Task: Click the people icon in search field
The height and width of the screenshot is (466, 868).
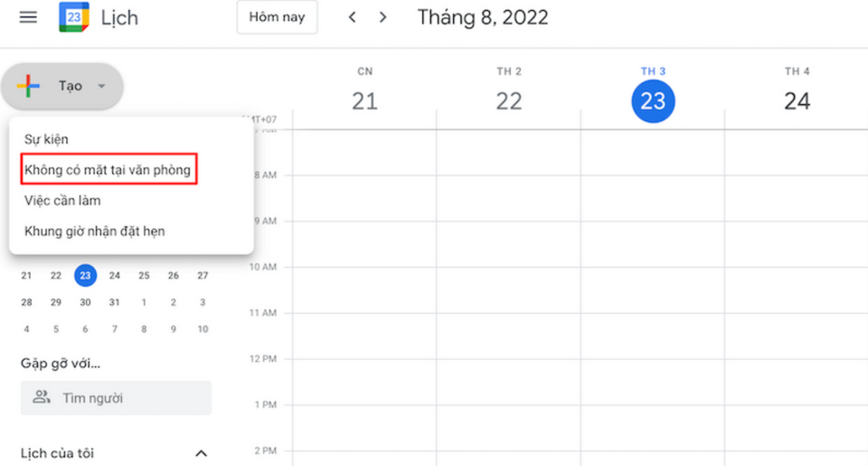Action: pos(41,397)
